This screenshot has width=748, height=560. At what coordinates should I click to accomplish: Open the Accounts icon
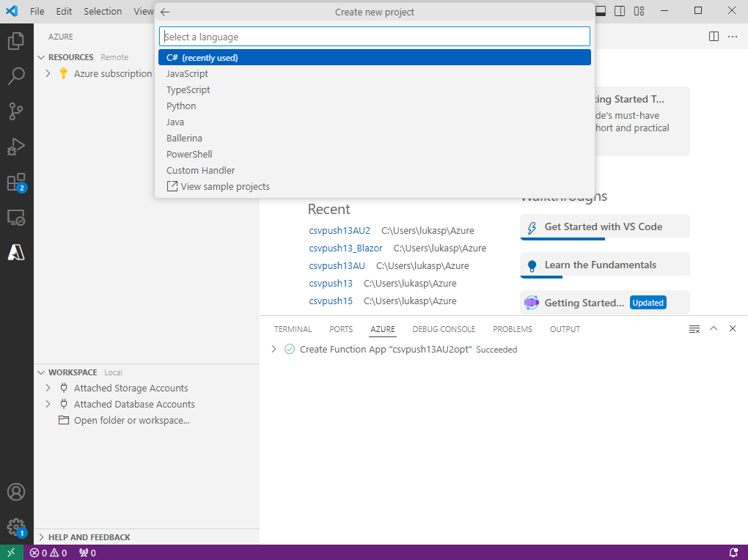point(16,492)
